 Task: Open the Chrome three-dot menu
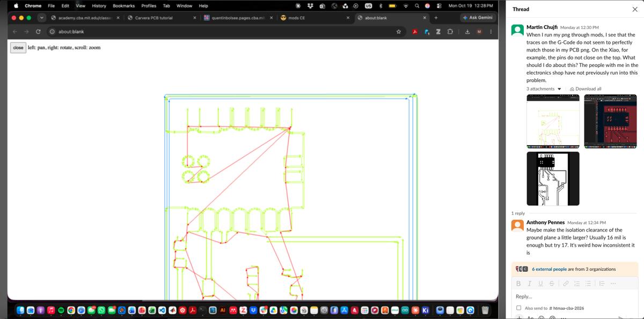coord(491,32)
